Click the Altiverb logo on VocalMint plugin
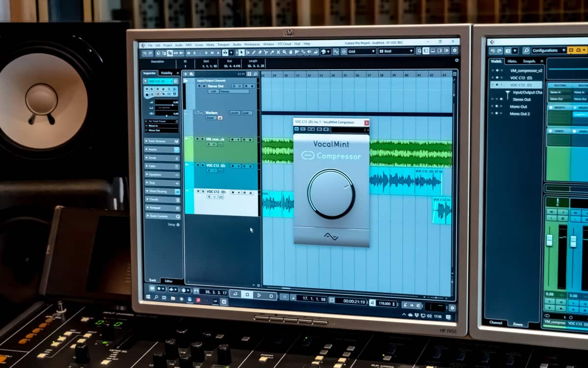 point(331,237)
